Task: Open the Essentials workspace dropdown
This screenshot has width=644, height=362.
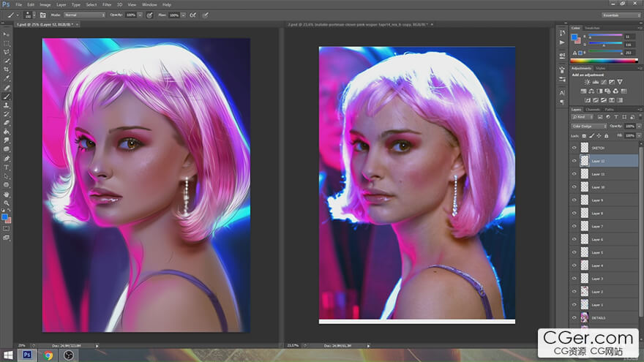Action: tap(621, 15)
